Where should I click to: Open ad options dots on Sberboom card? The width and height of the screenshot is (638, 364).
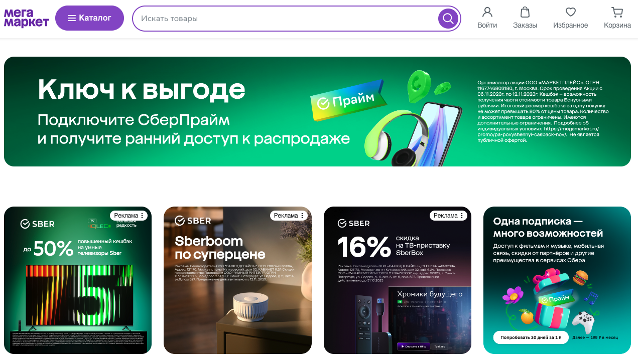tap(302, 216)
